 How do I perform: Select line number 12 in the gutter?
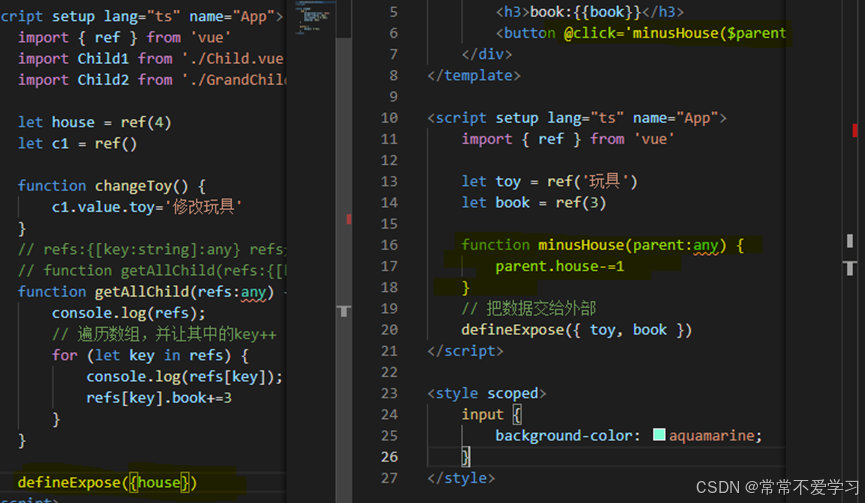389,160
